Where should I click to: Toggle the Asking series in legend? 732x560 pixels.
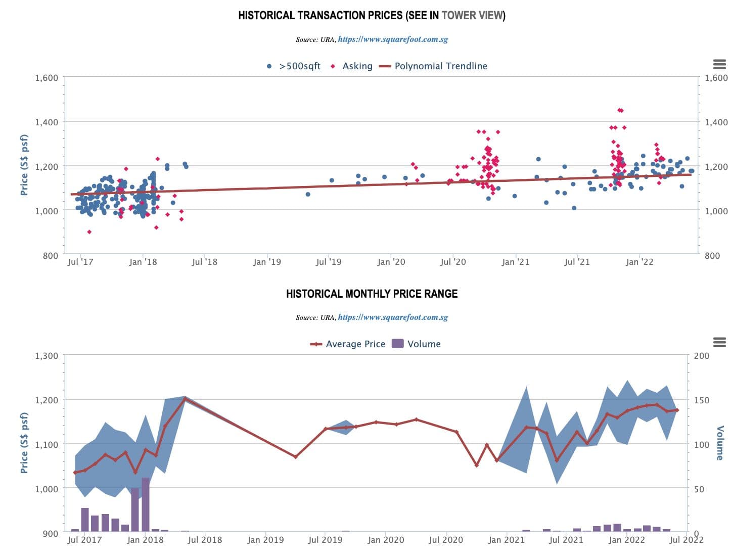point(351,66)
